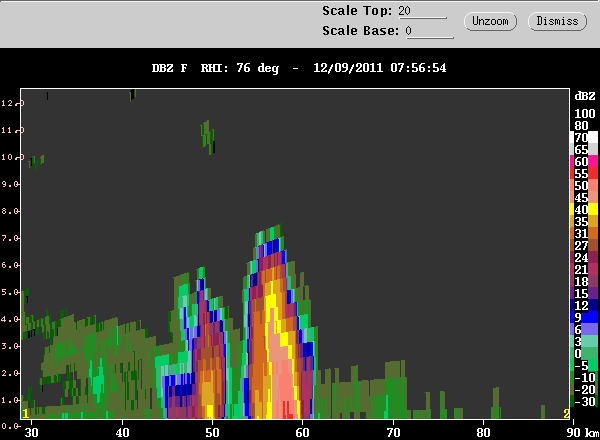The image size is (600, 440).
Task: Click the yellow marker 2 at plot corner
Action: click(566, 414)
